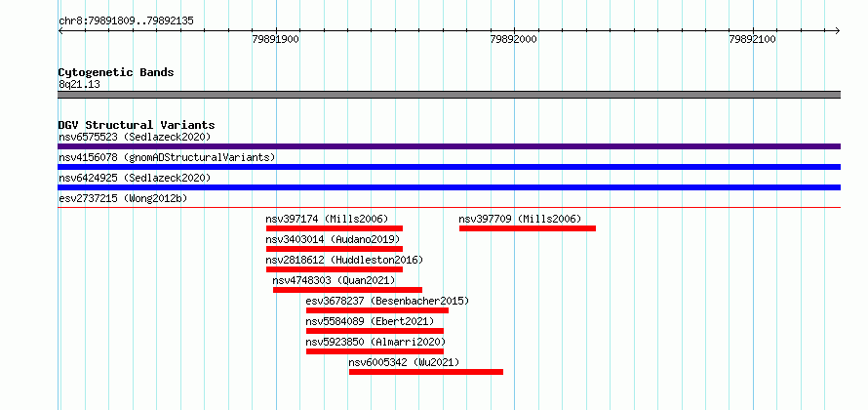
Task: Open the nsv4156078 (gnomADStructuralVariants) label
Action: click(167, 157)
